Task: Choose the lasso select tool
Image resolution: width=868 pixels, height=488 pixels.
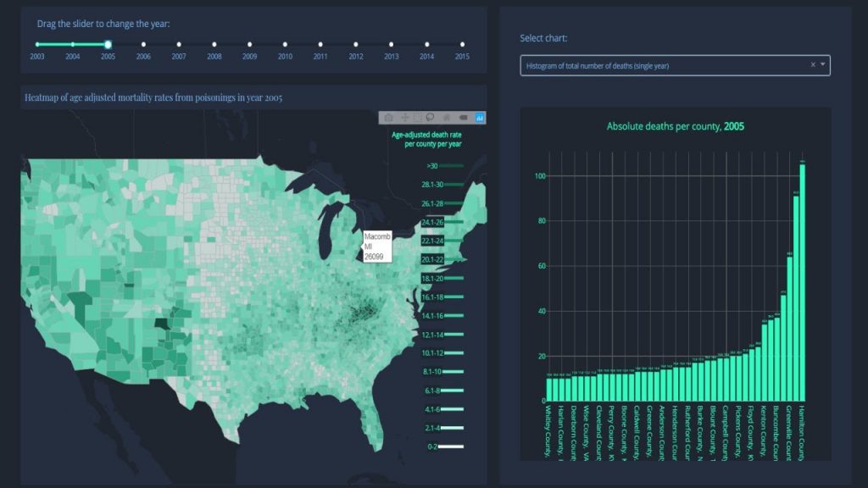Action: click(x=431, y=118)
